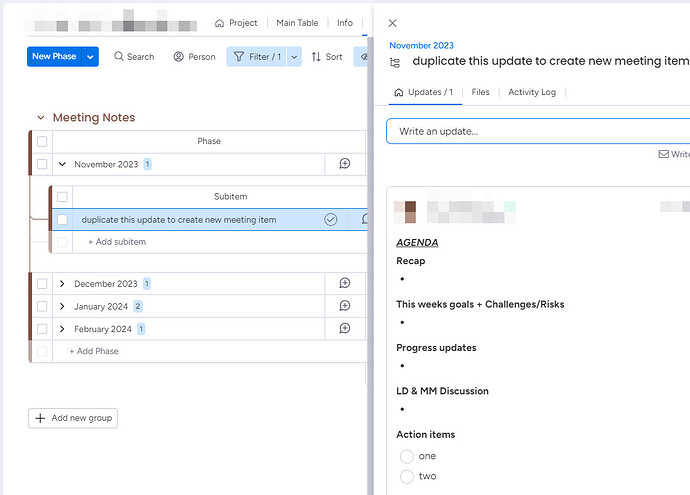Click the subitem hierarchy icon beside panel title
Screen dimensions: 690x495
coord(395,62)
